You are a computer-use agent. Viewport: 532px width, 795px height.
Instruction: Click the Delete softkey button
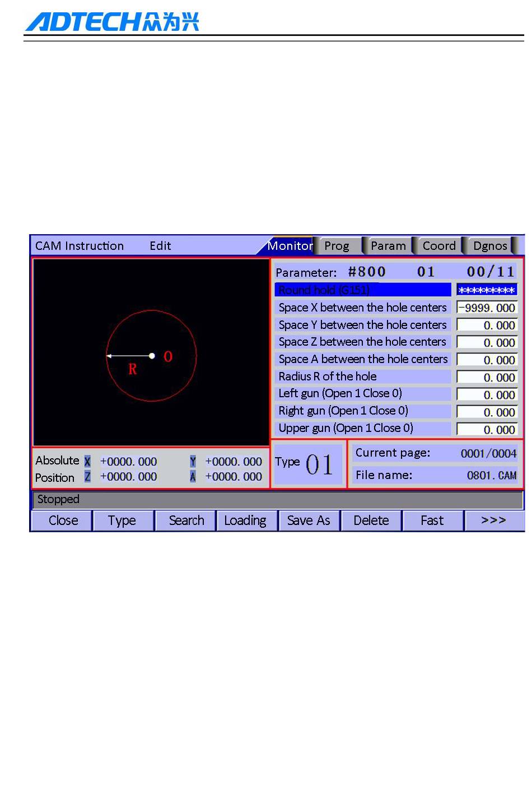tap(371, 520)
